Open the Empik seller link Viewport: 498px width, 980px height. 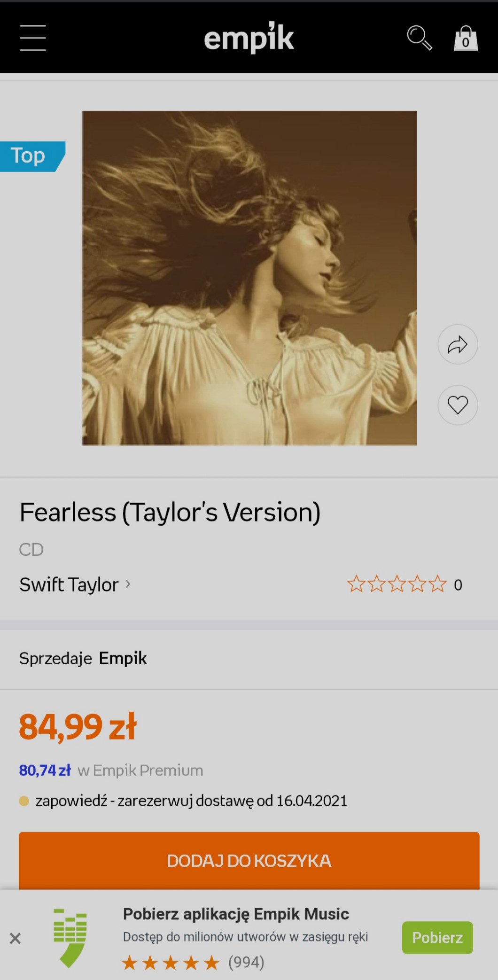coord(123,659)
